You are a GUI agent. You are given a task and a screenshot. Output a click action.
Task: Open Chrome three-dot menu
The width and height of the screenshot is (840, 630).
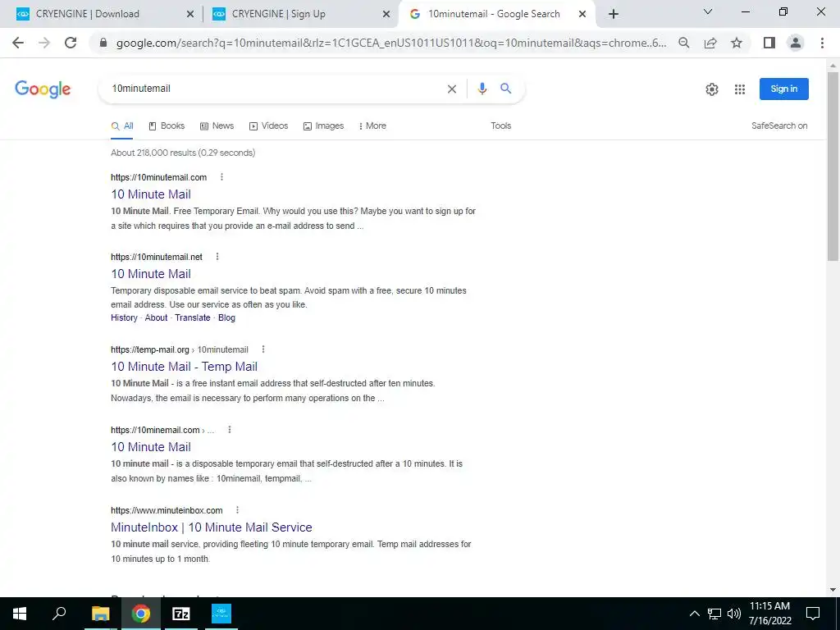[822, 43]
